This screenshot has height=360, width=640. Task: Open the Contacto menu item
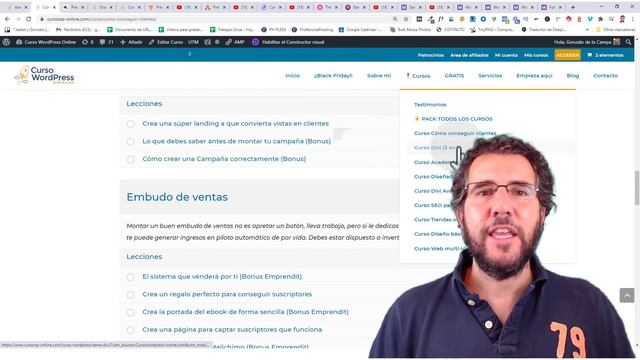coord(606,76)
